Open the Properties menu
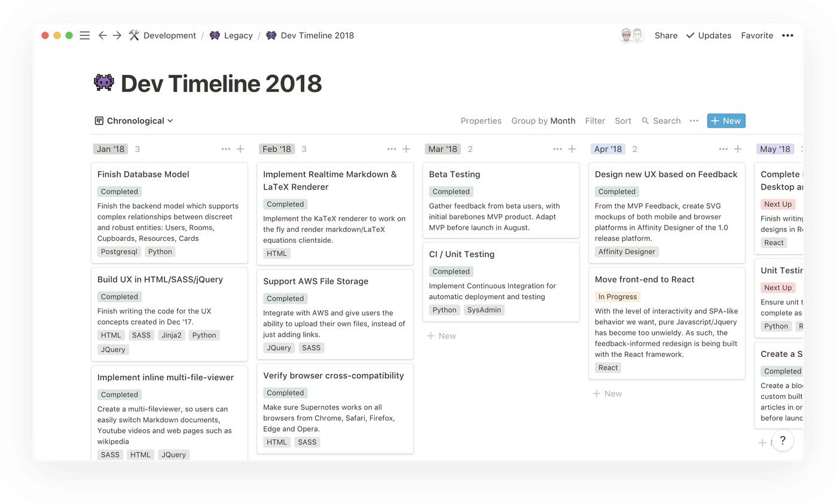The image size is (837, 504). pos(481,121)
